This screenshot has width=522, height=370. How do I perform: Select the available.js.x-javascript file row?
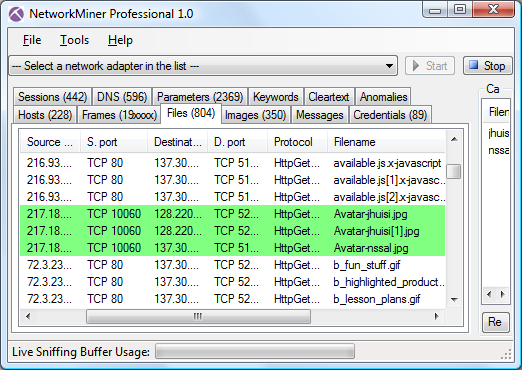233,163
